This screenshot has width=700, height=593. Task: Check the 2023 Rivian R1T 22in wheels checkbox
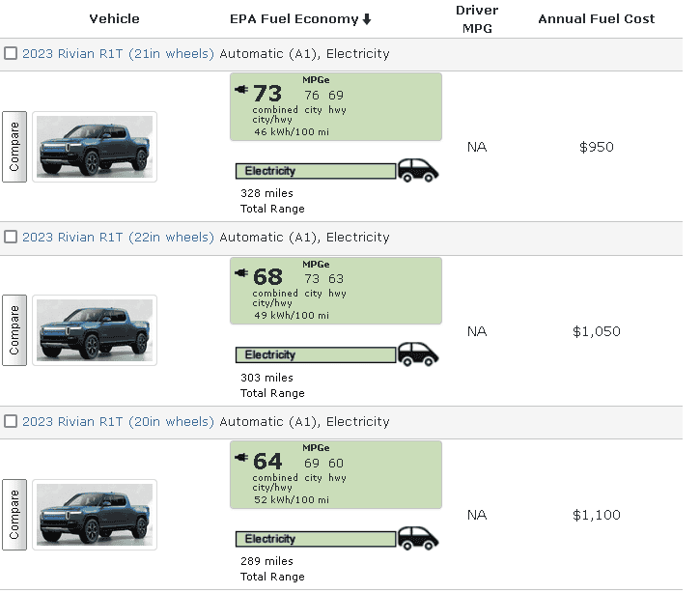point(11,238)
